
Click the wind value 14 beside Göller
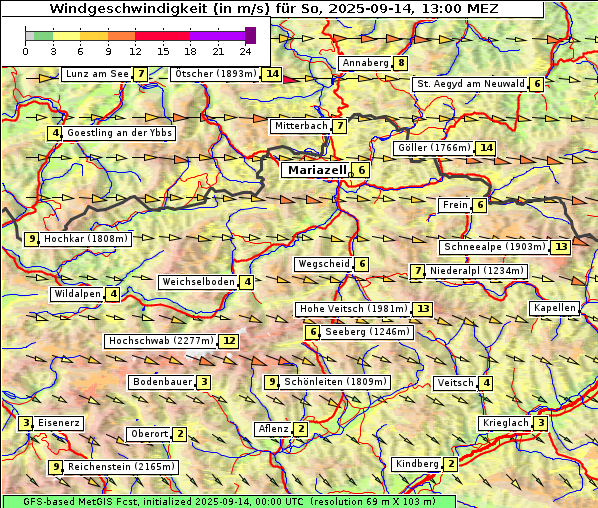[x=486, y=148]
